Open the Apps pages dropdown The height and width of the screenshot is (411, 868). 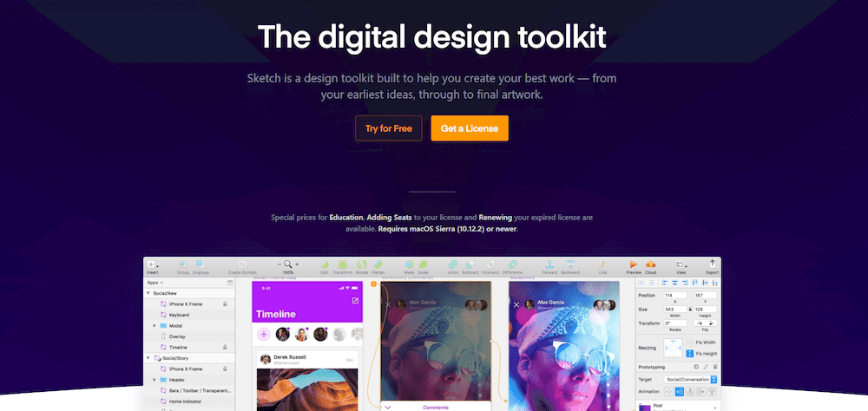[x=155, y=283]
